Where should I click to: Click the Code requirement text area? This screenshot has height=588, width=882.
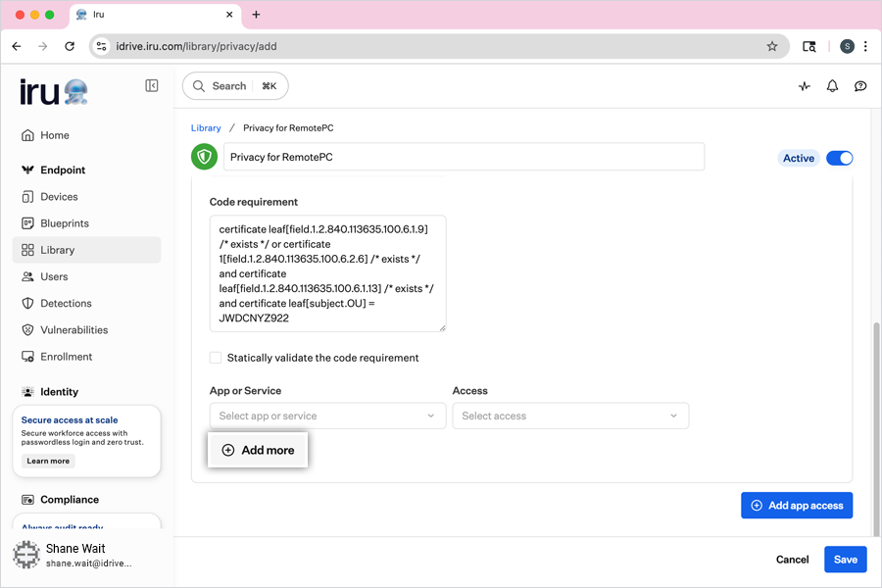[x=327, y=273]
